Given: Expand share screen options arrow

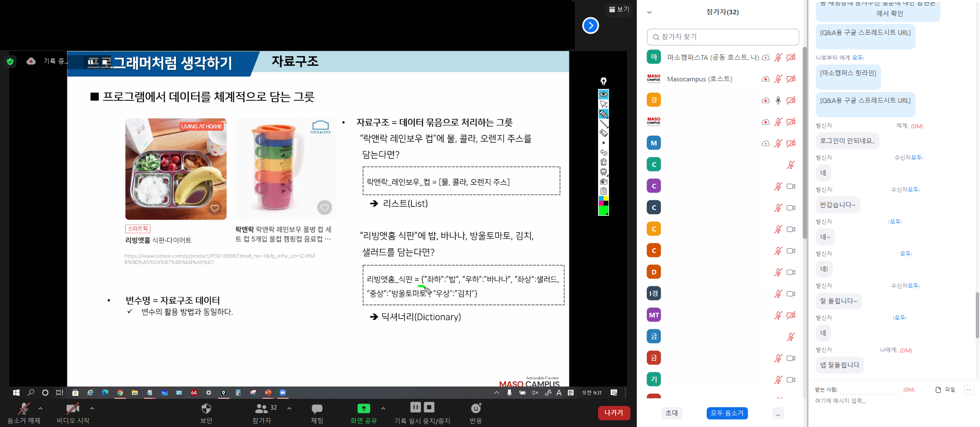Looking at the screenshot, I should click(x=383, y=408).
